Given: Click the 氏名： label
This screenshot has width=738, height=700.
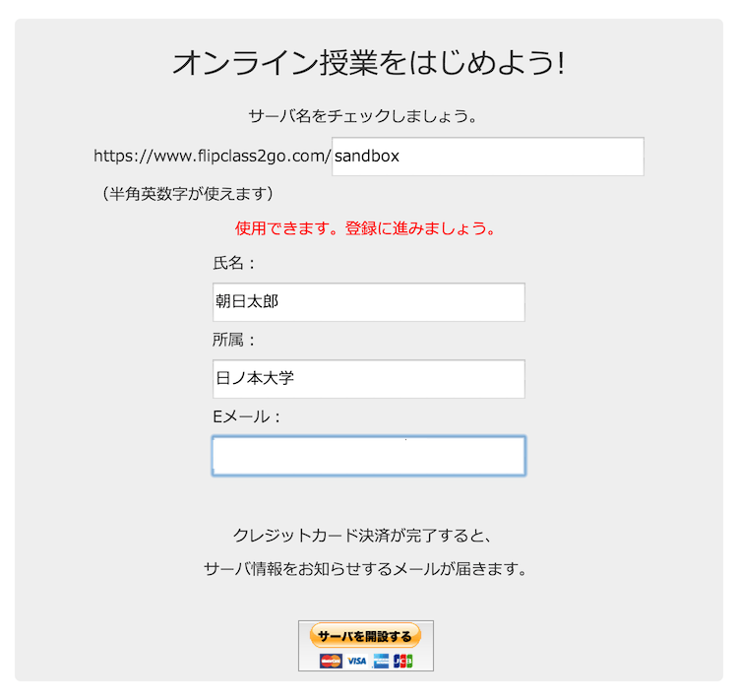Looking at the screenshot, I should [x=233, y=263].
